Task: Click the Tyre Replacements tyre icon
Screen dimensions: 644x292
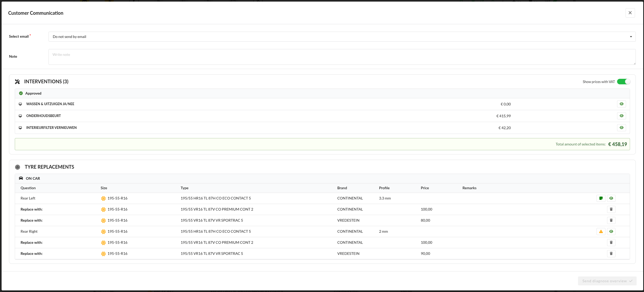Action: (x=18, y=167)
